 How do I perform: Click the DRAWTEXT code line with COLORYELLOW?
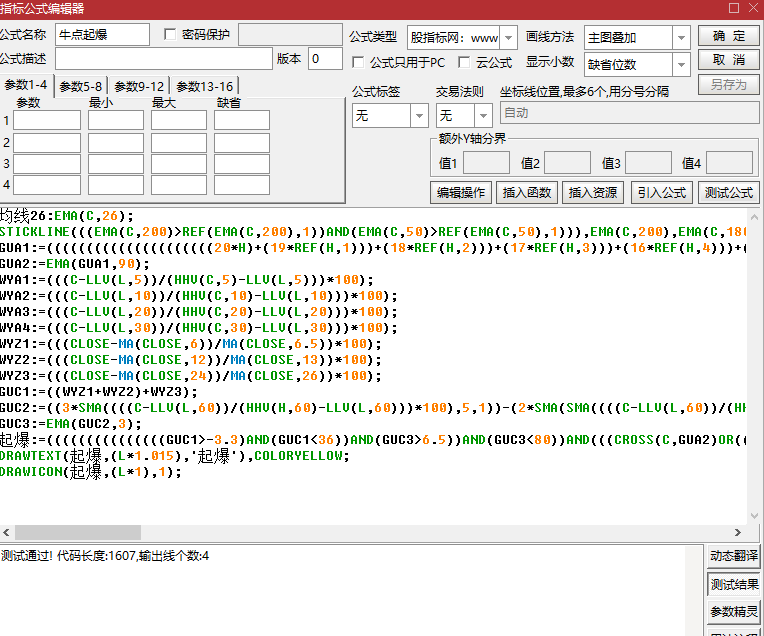[x=175, y=456]
